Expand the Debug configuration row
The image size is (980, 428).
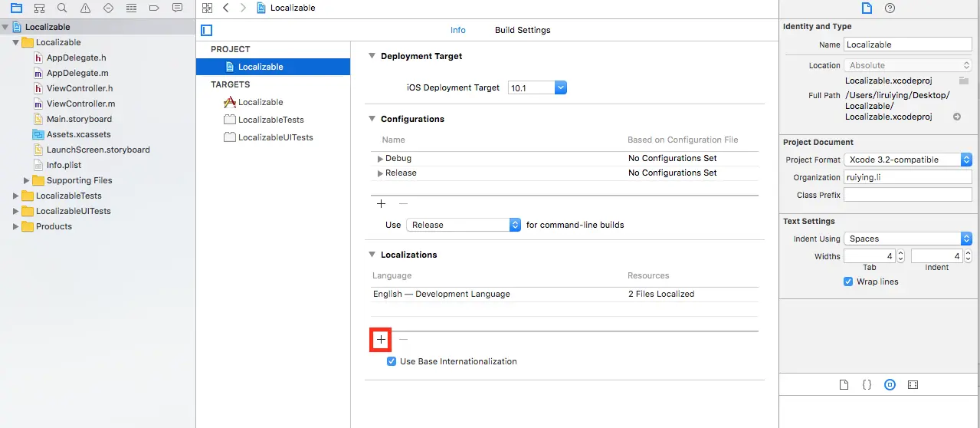point(380,159)
